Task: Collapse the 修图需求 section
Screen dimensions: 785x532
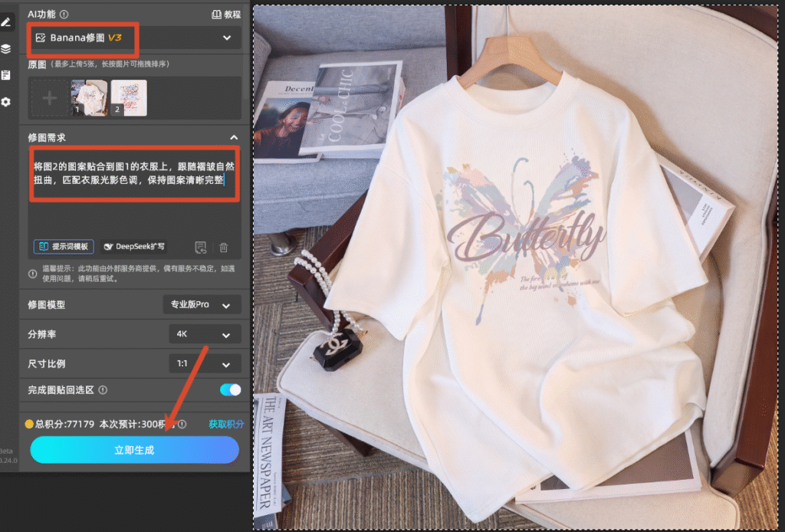Action: tap(234, 138)
